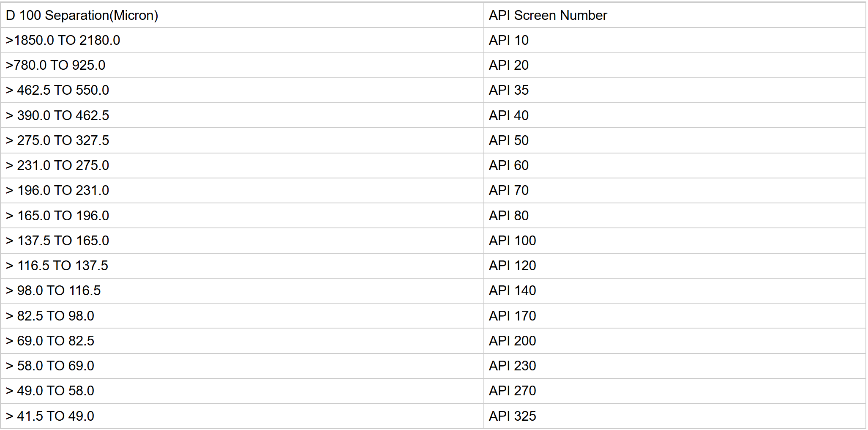Select the 'API 10' cell
868x430 pixels.
[508, 41]
